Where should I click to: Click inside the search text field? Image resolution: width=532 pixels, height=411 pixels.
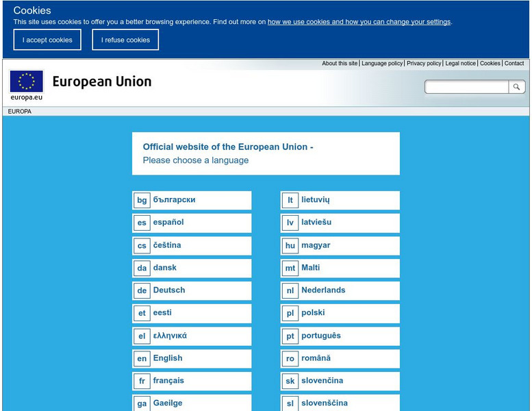[467, 87]
